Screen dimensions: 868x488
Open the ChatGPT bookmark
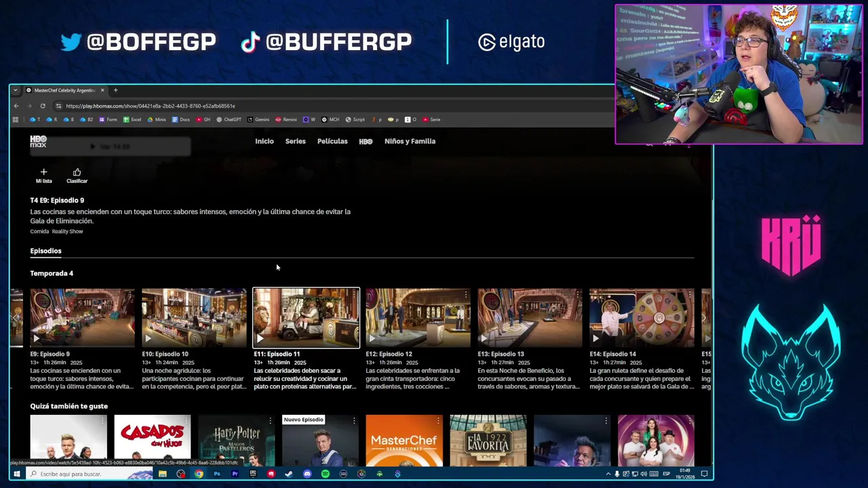click(x=229, y=119)
